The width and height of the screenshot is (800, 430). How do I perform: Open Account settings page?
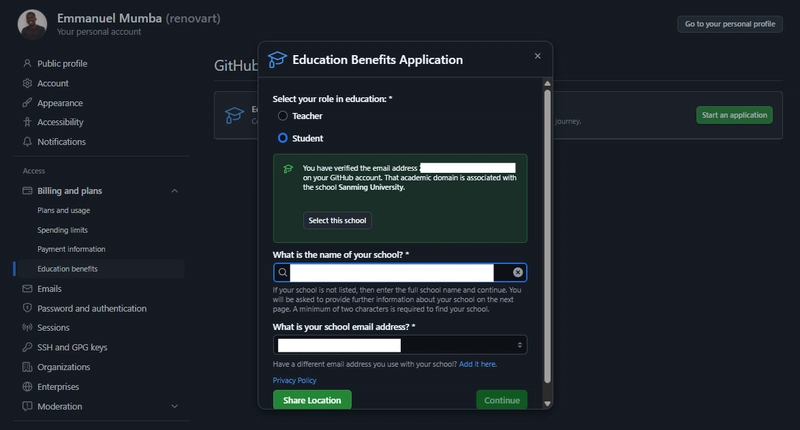tap(53, 83)
